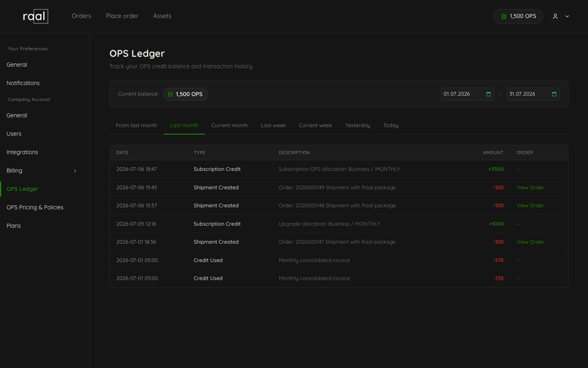Click date 2026-07-01 18:36

coord(136,242)
